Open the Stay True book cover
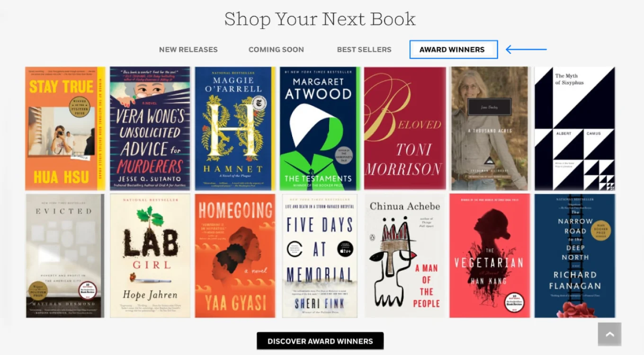 pos(65,128)
